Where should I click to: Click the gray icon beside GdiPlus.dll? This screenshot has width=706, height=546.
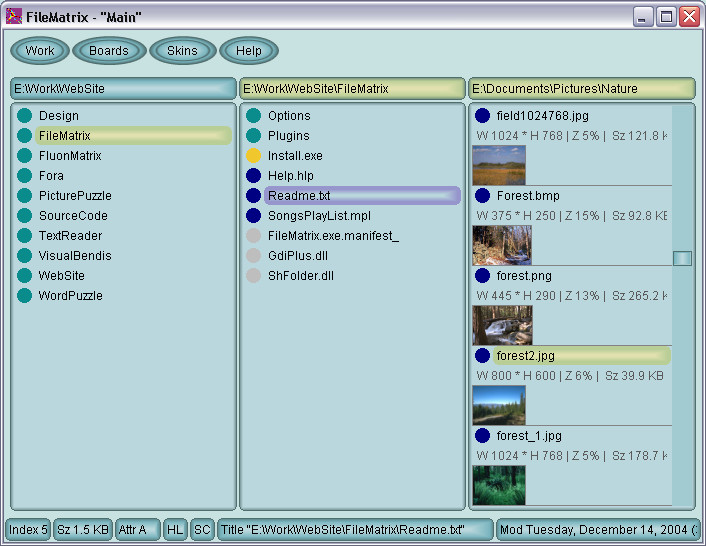(253, 256)
